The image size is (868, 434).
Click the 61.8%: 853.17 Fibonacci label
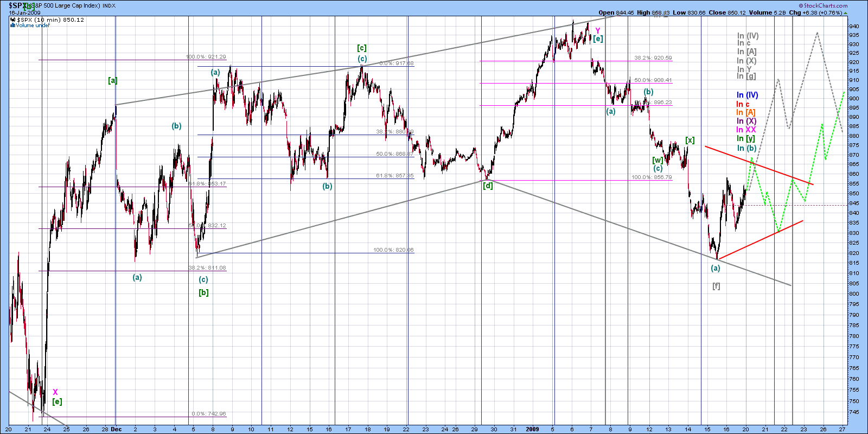tap(207, 184)
